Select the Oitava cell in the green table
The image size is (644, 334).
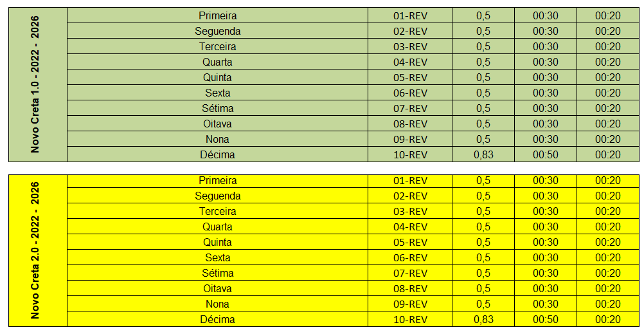click(x=218, y=124)
